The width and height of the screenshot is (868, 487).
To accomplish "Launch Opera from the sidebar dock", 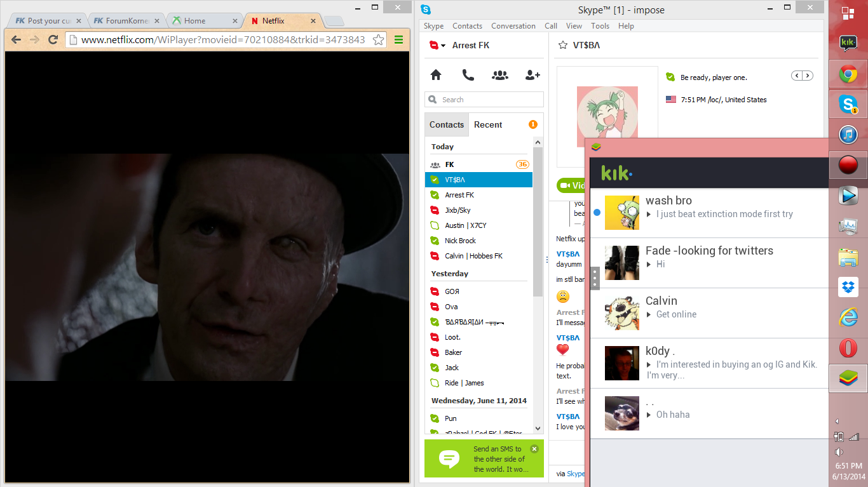I will tap(848, 348).
